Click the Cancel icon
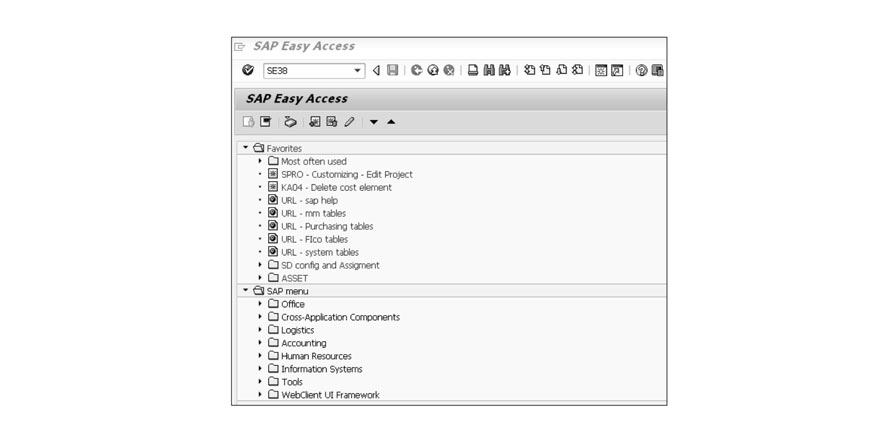890x440 pixels. 449,70
